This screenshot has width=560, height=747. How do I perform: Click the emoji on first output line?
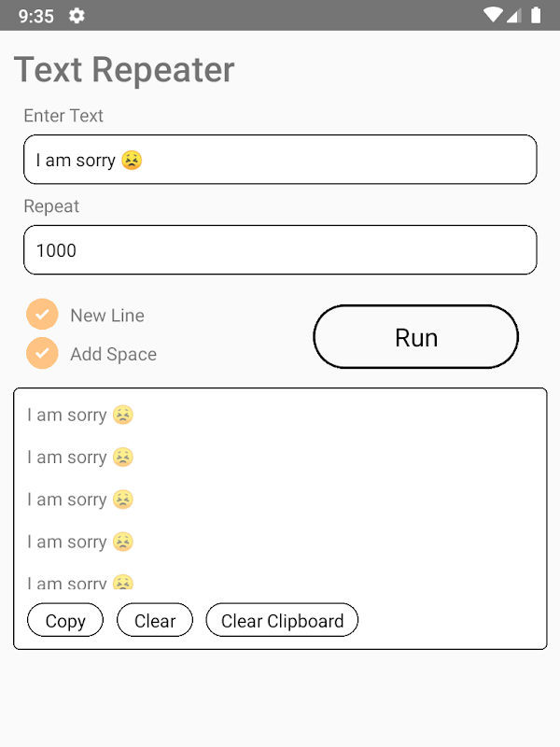pos(122,415)
